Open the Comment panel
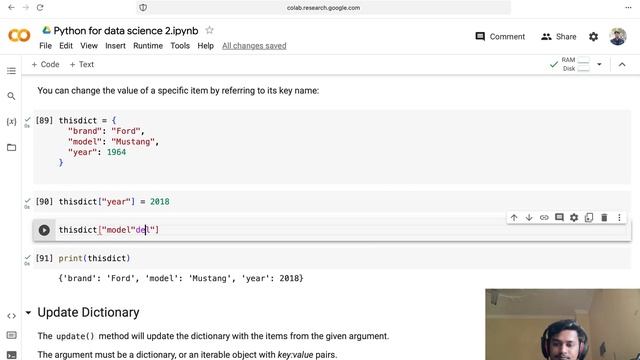The width and height of the screenshot is (640, 360). (500, 37)
